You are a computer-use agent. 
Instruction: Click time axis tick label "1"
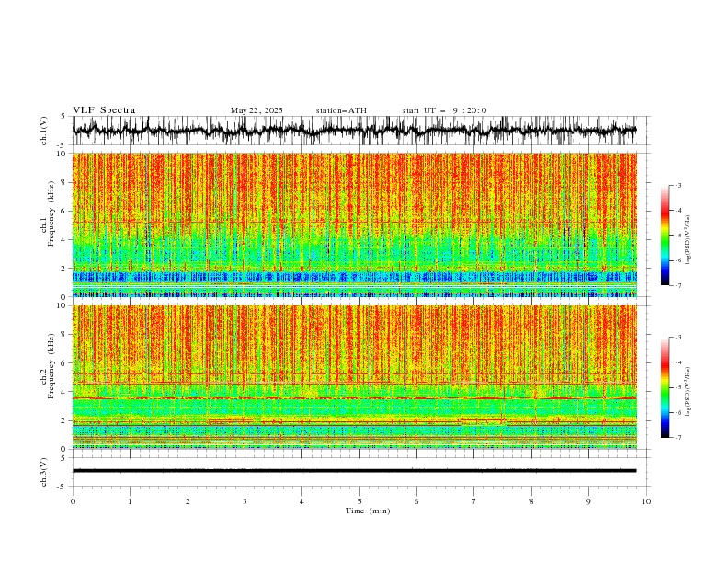click(130, 501)
